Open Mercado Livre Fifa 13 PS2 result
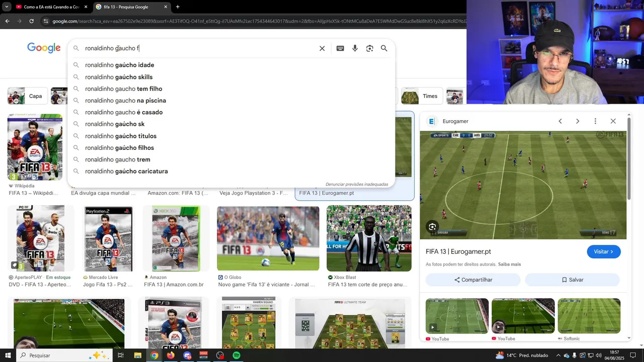The height and width of the screenshot is (362, 644). point(108,238)
